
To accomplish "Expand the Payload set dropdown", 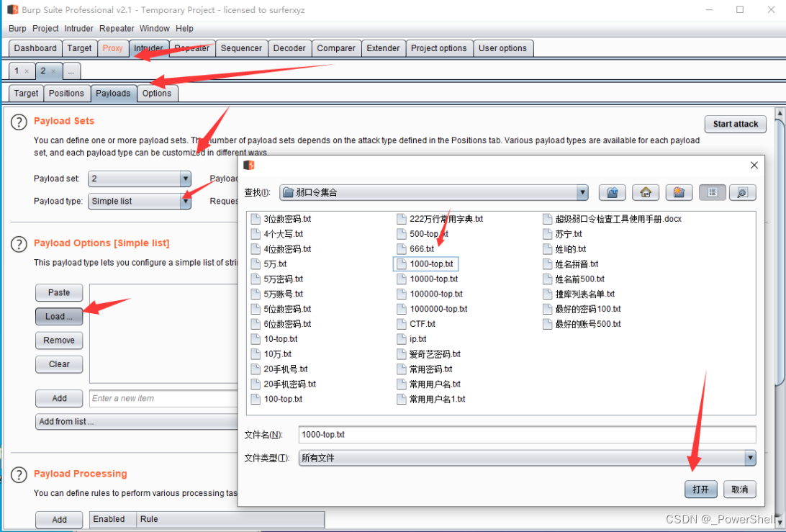I will click(185, 179).
